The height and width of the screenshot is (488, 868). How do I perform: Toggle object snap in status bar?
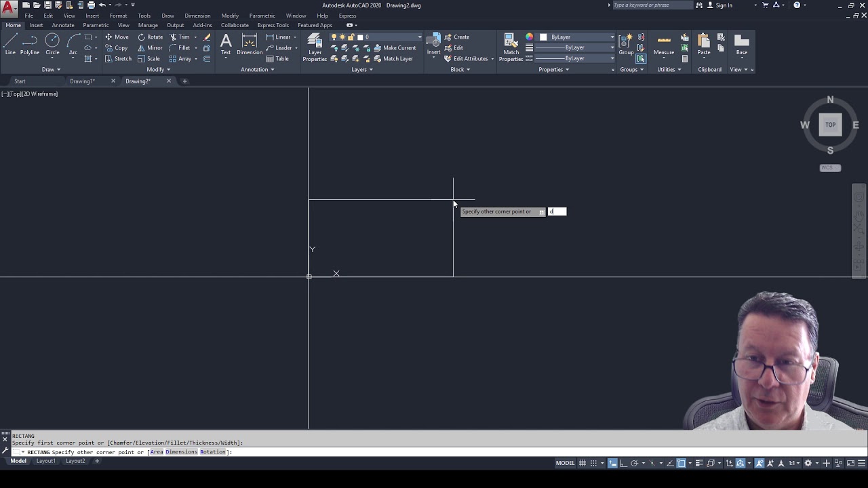coord(682,464)
